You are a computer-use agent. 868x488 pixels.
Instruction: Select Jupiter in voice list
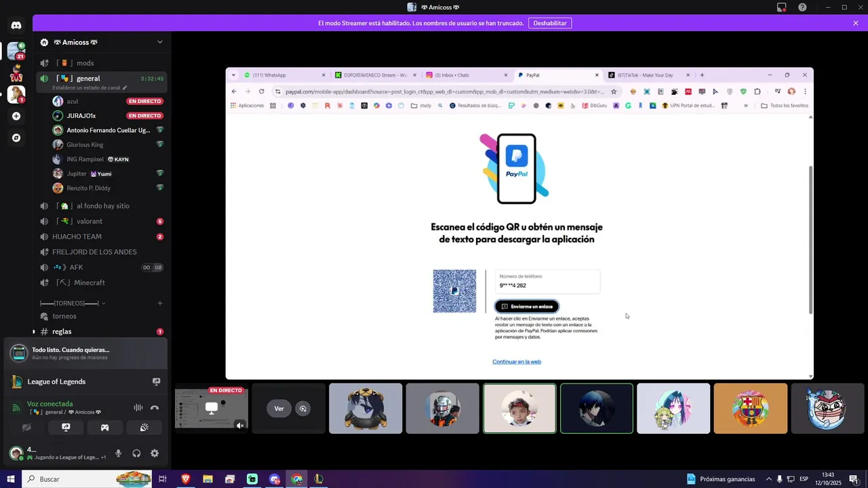(108, 174)
